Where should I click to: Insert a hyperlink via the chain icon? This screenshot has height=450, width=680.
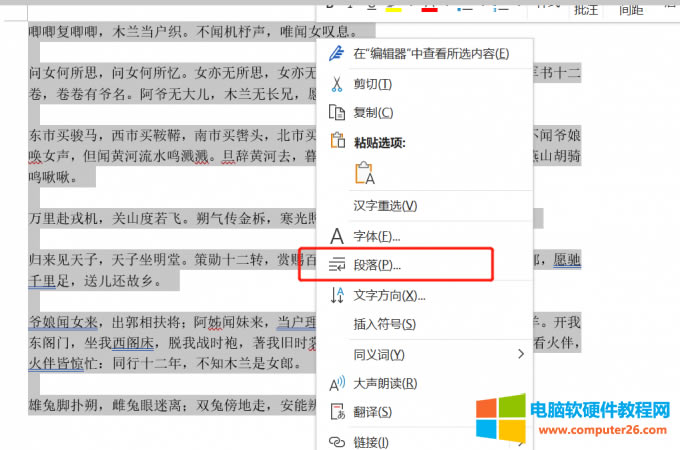pyautogui.click(x=337, y=442)
